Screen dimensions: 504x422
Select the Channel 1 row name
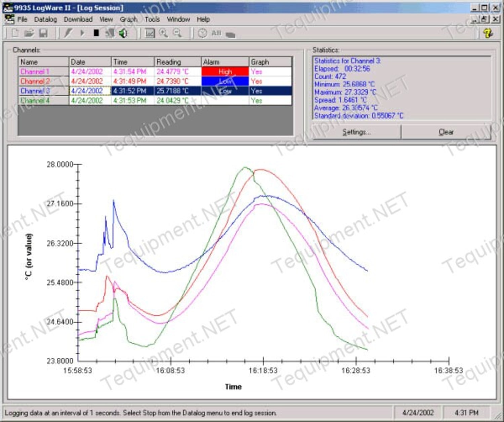click(43, 72)
